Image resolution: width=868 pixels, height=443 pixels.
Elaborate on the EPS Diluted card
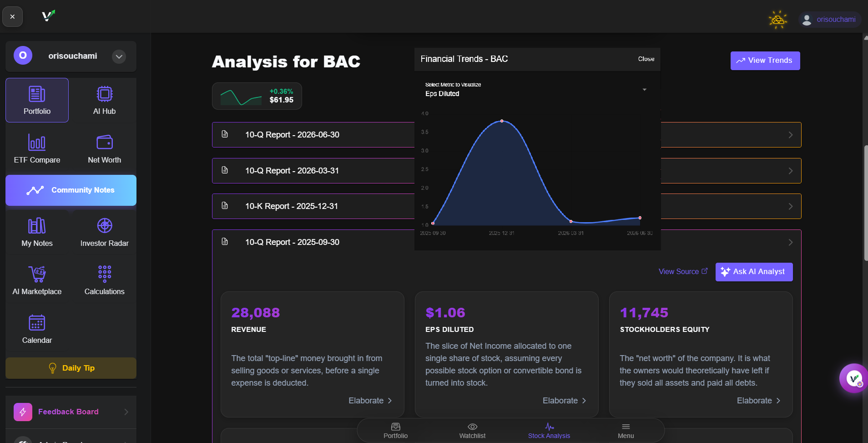point(565,401)
